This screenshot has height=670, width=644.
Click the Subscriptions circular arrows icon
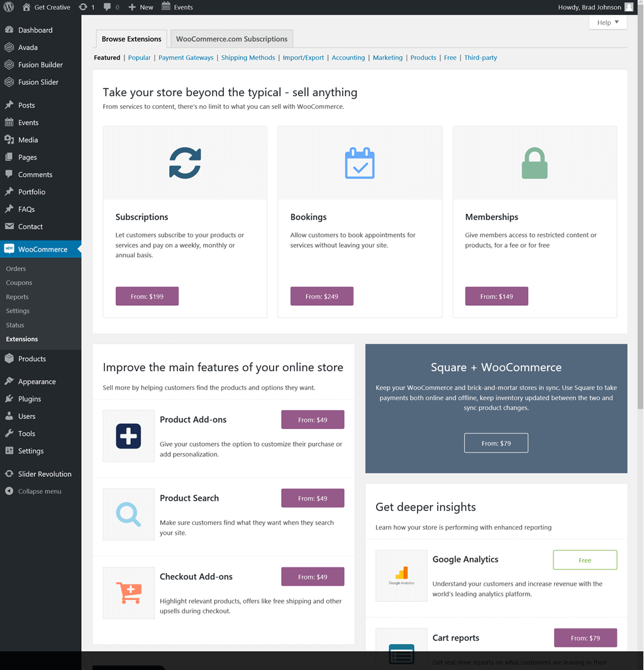point(185,163)
